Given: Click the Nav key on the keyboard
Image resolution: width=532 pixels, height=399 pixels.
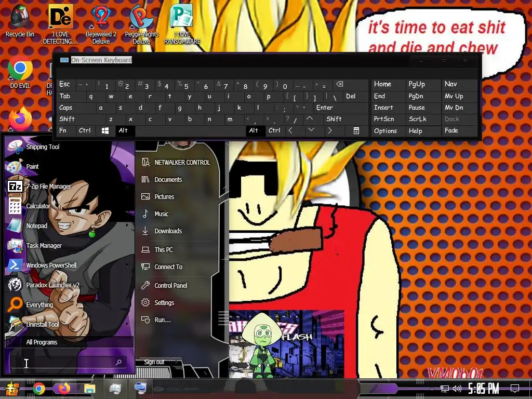Looking at the screenshot, I should pyautogui.click(x=459, y=84).
